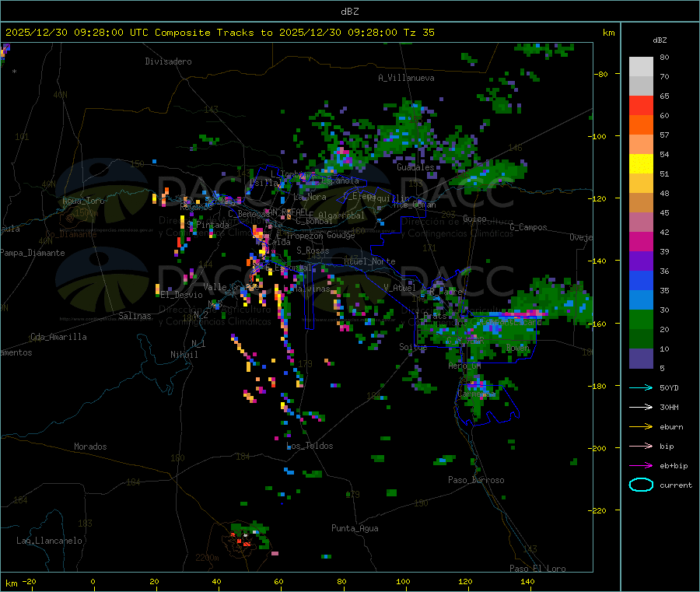
Task: Click the 'Agua_Toro' map label
Action: [x=83, y=201]
